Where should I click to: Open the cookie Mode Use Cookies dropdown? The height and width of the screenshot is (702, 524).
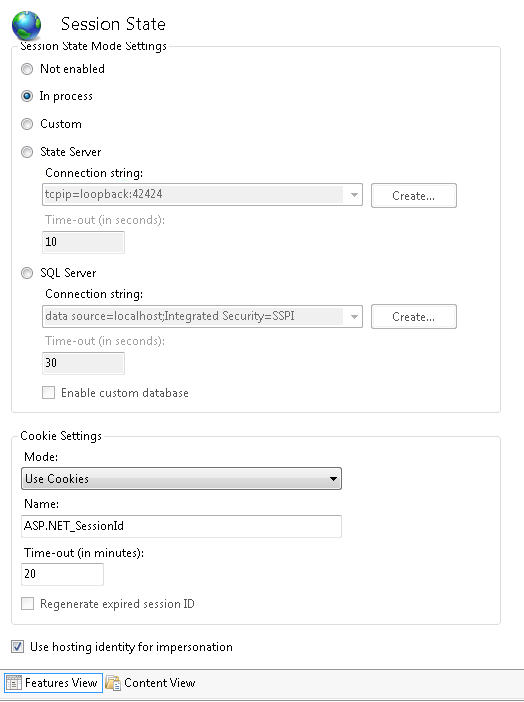181,479
